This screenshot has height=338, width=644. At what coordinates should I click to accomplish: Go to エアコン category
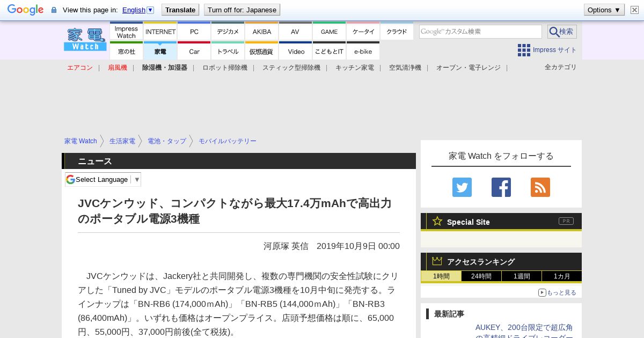tap(80, 68)
